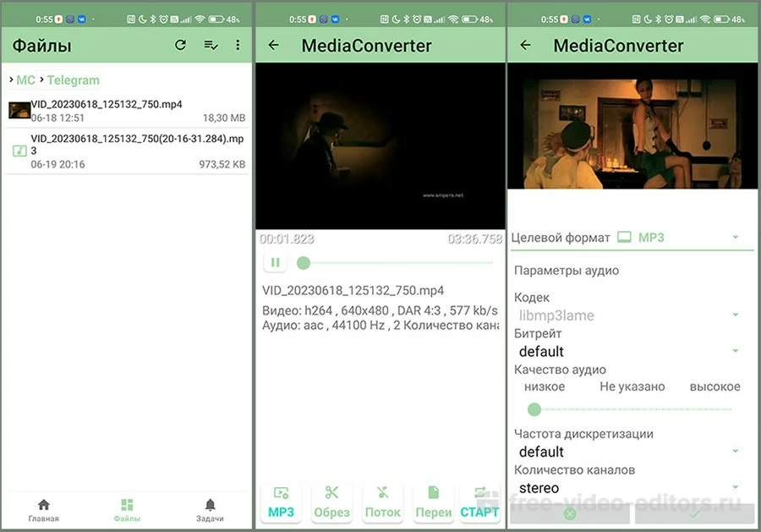Click the 973,52 KB file size

tap(222, 164)
